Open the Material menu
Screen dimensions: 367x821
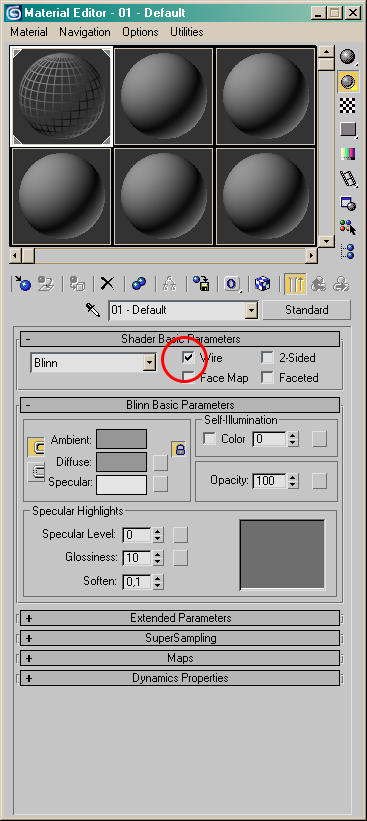pyautogui.click(x=29, y=32)
